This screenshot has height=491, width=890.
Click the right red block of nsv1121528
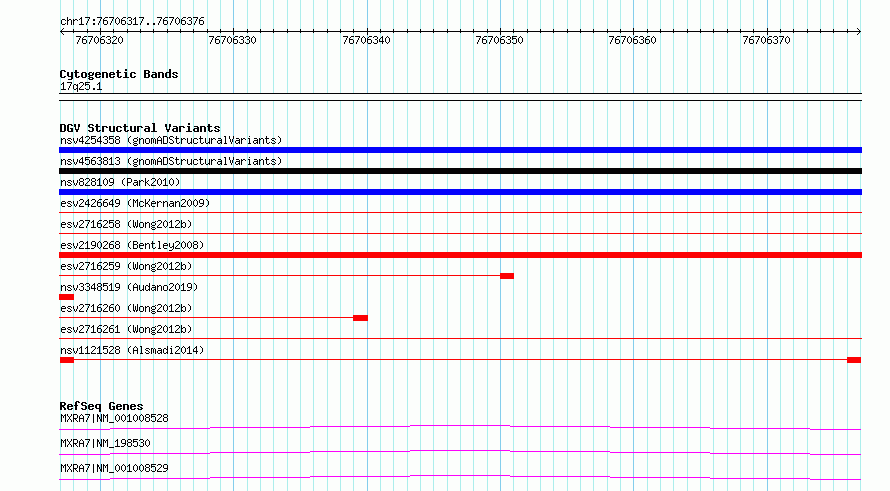coord(854,360)
